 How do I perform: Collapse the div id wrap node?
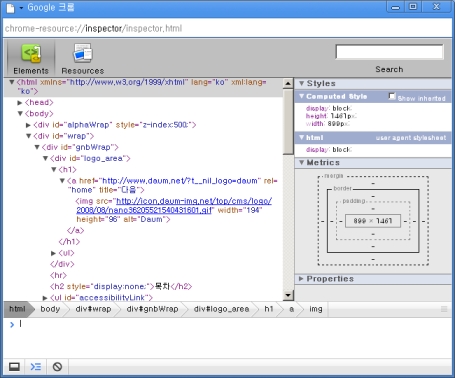click(29, 136)
